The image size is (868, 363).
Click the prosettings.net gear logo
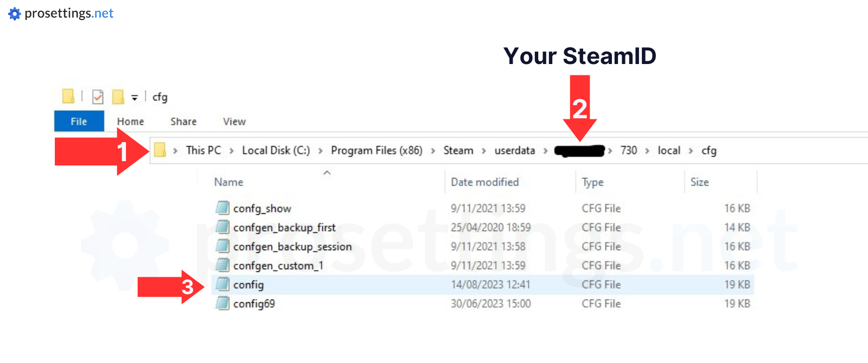click(15, 14)
